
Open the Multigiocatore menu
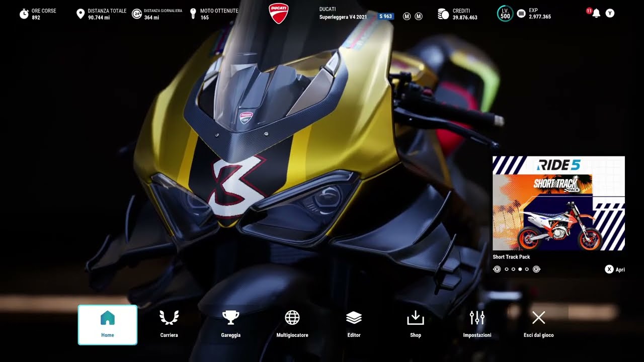pos(292,325)
